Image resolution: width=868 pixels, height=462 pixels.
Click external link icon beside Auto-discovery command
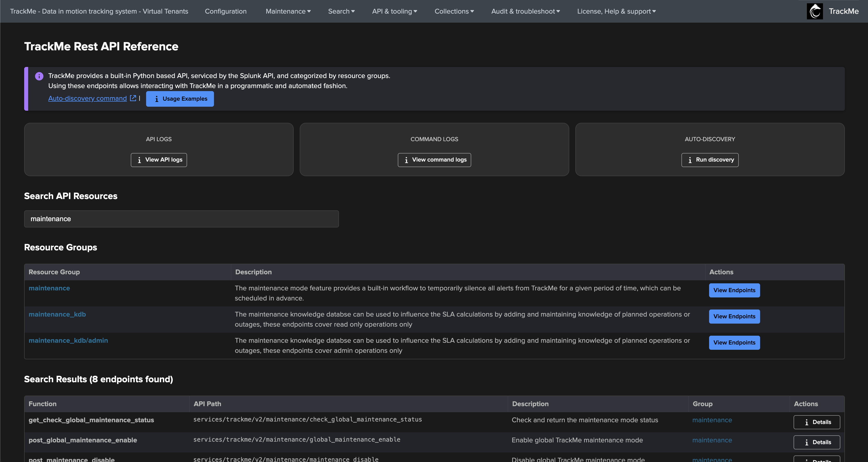(133, 98)
